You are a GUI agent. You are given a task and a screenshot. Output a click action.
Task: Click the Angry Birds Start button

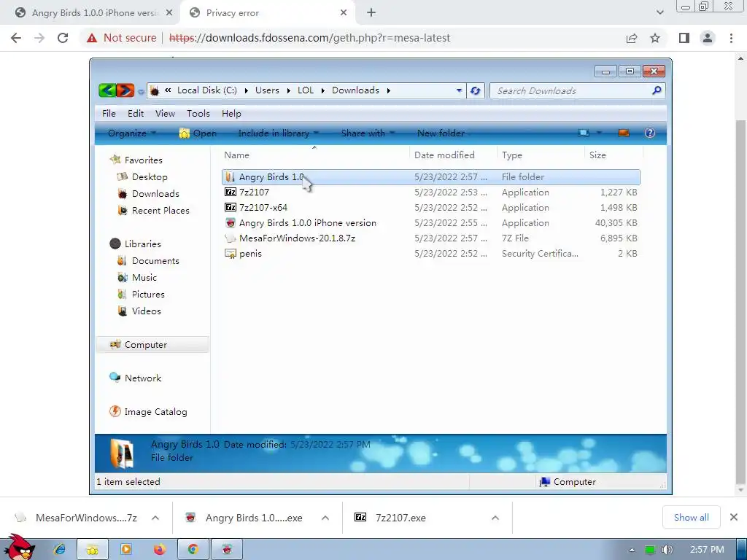[x=20, y=548]
